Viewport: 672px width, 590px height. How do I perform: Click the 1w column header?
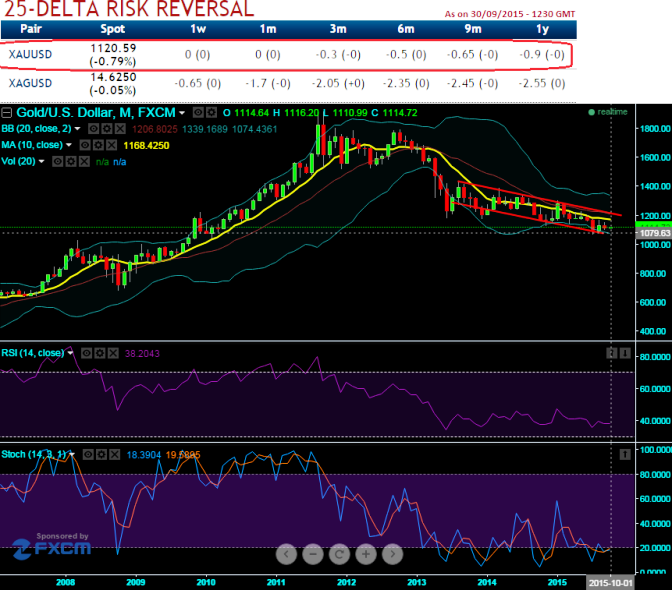198,29
